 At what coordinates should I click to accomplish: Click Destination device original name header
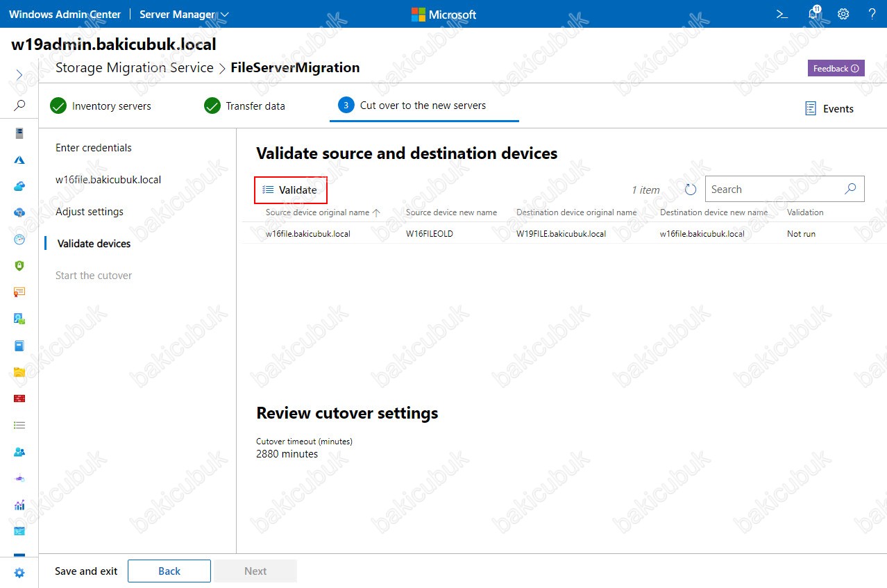click(x=576, y=212)
